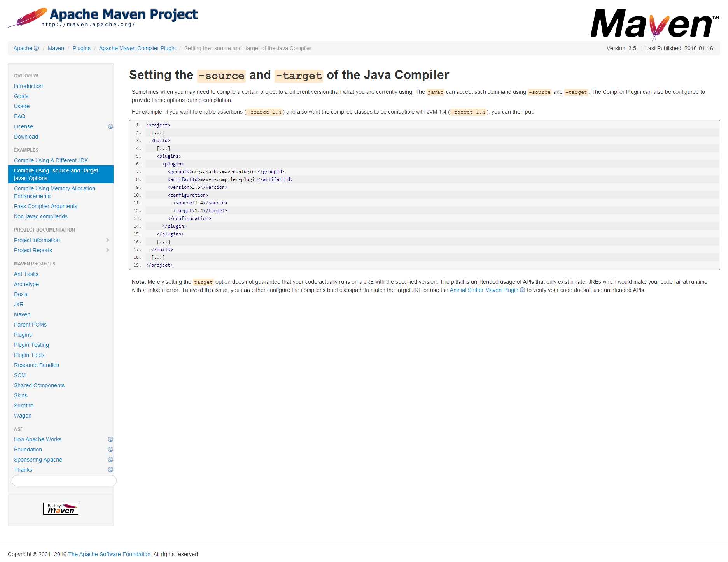
Task: Open the Shared Components link
Action: click(x=39, y=385)
